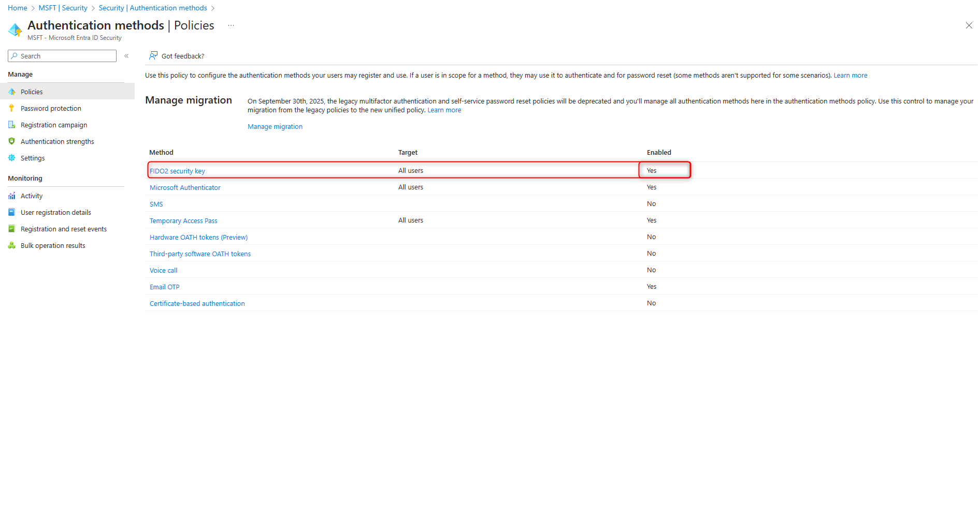Click inside the sidebar Search field

tap(62, 55)
